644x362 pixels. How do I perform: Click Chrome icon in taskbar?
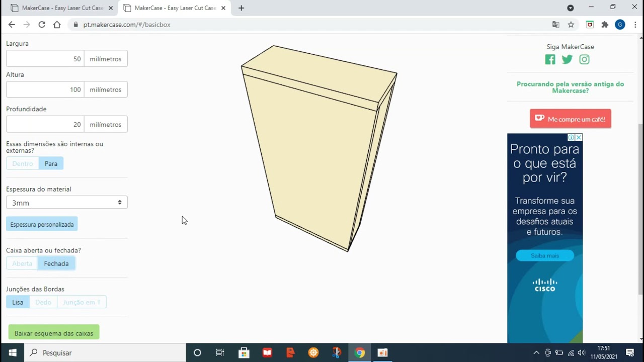[x=359, y=352]
